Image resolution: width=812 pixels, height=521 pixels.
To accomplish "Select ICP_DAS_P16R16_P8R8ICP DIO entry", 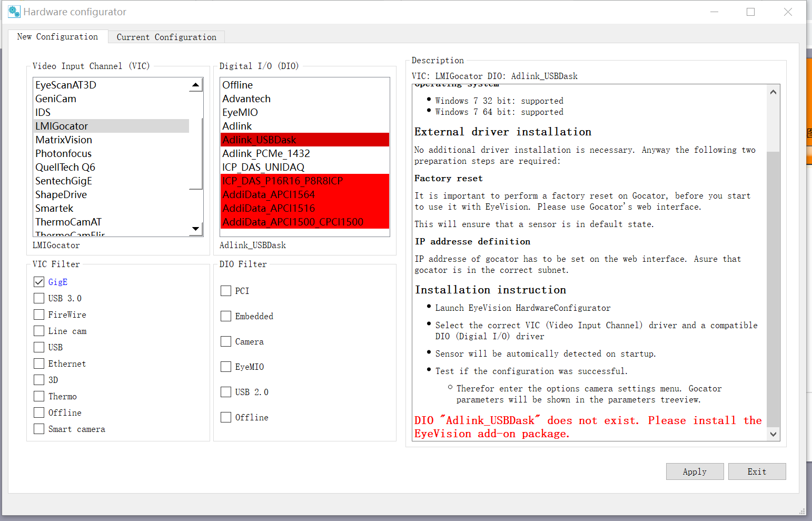I will 305,181.
